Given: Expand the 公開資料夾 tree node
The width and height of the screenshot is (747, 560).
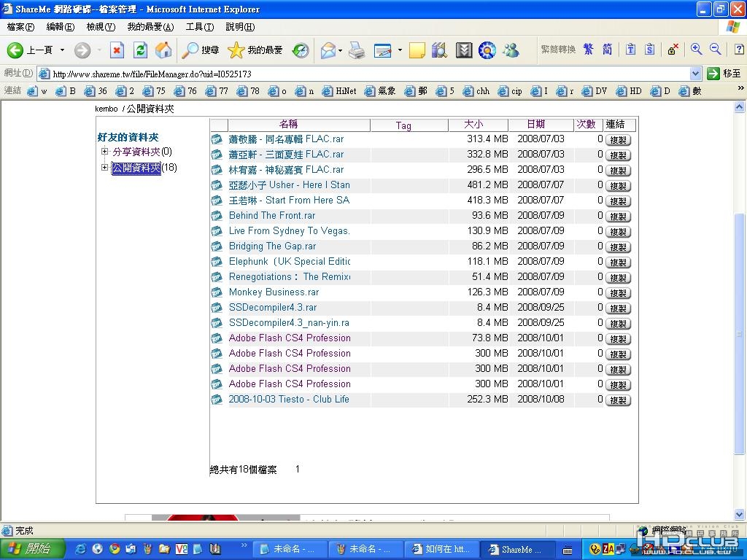Looking at the screenshot, I should pyautogui.click(x=104, y=168).
